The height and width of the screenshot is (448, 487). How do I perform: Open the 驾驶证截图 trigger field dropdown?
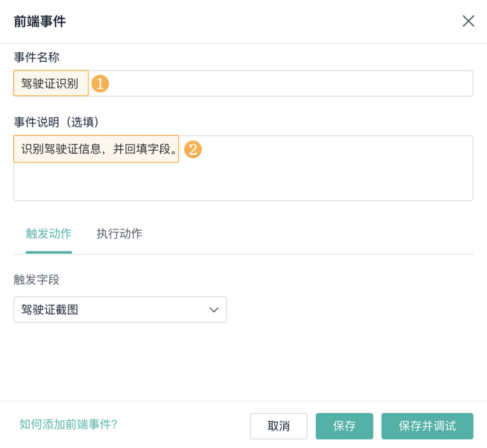(120, 309)
